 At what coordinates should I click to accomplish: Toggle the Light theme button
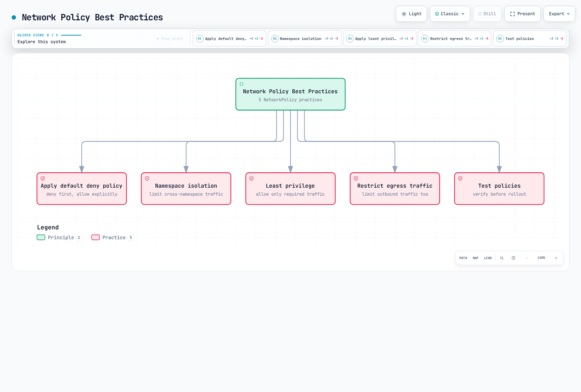(x=411, y=14)
